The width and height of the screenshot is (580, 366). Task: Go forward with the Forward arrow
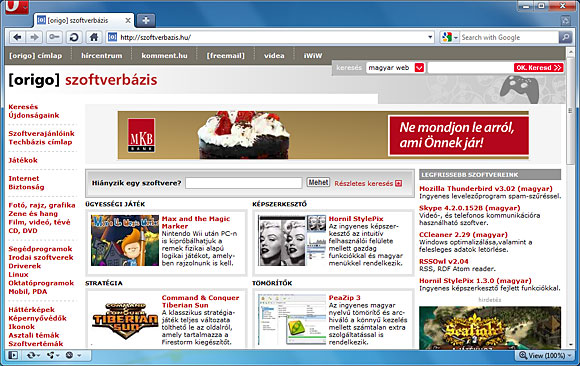[x=34, y=37]
